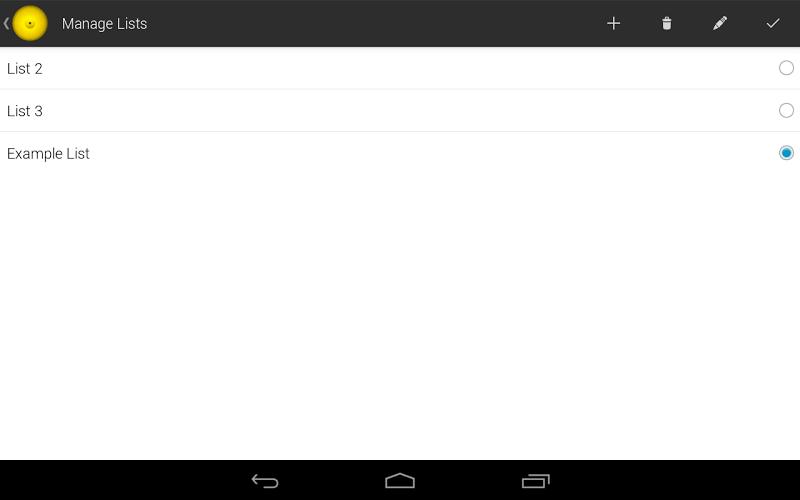Select the List 2 radio button
800x500 pixels.
click(786, 68)
